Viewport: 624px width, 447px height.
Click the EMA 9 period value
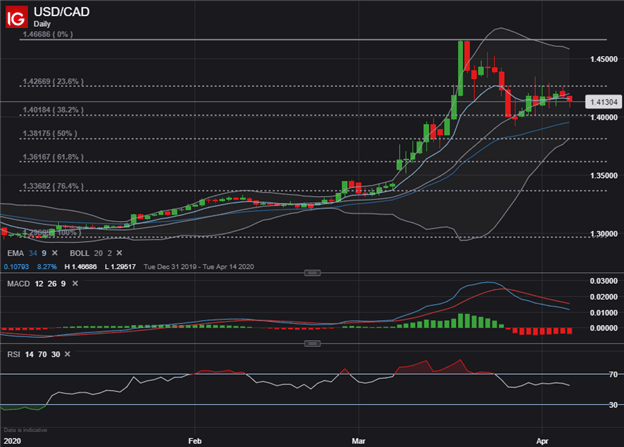44,253
